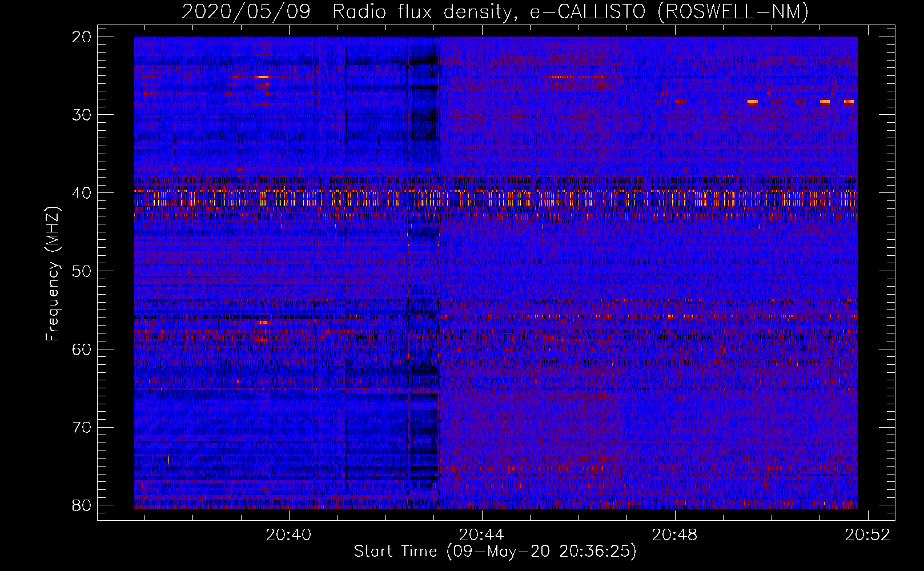924x571 pixels.
Task: Click the 20:44 time tick label
Action: (482, 534)
